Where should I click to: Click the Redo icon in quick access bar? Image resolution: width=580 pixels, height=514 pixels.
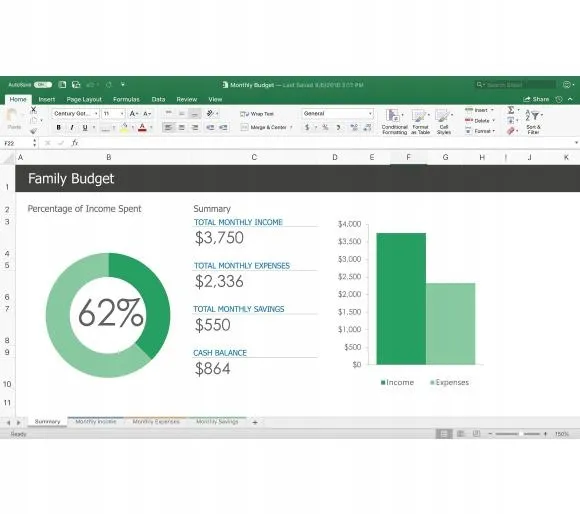[108, 85]
